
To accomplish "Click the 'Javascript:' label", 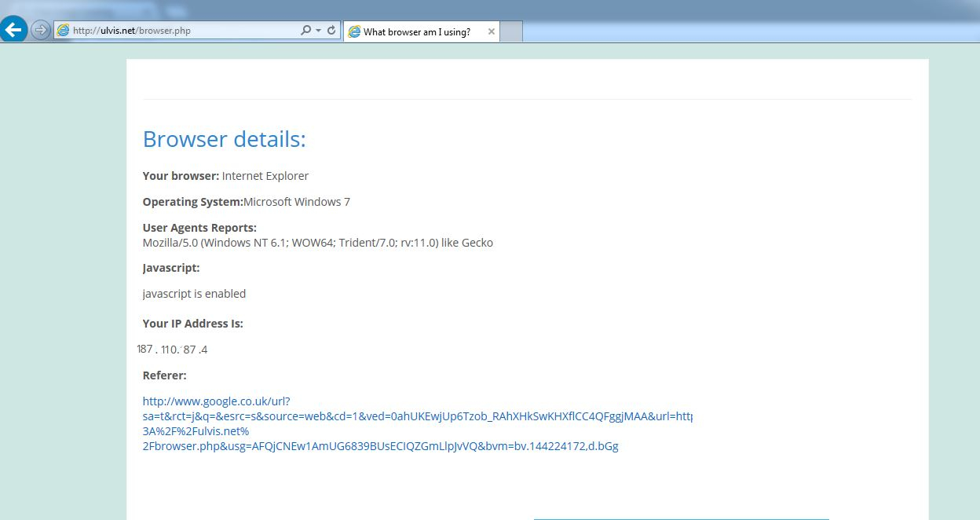I will click(171, 268).
